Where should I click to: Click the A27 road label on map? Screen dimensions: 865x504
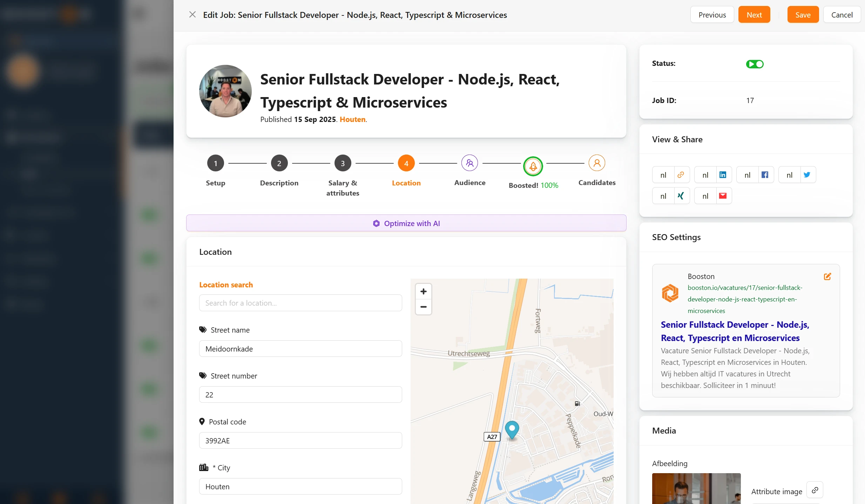(492, 437)
